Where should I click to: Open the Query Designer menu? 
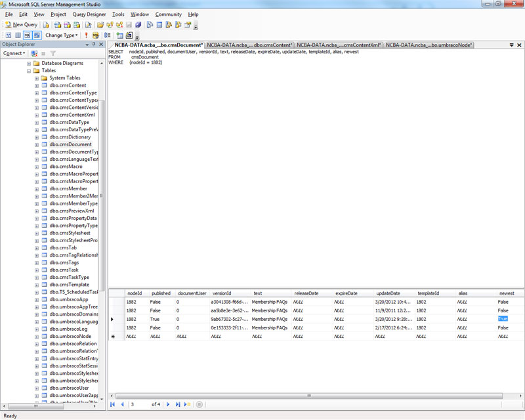89,14
